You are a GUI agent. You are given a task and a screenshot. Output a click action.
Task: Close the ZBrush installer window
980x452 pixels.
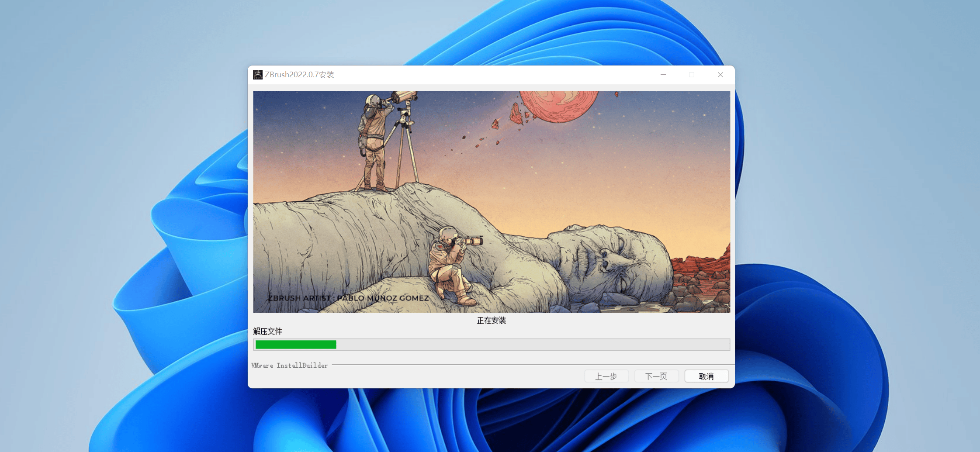720,75
